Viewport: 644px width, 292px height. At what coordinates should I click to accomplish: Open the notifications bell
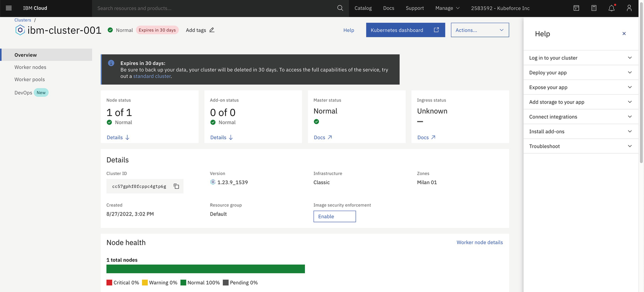[x=611, y=8]
